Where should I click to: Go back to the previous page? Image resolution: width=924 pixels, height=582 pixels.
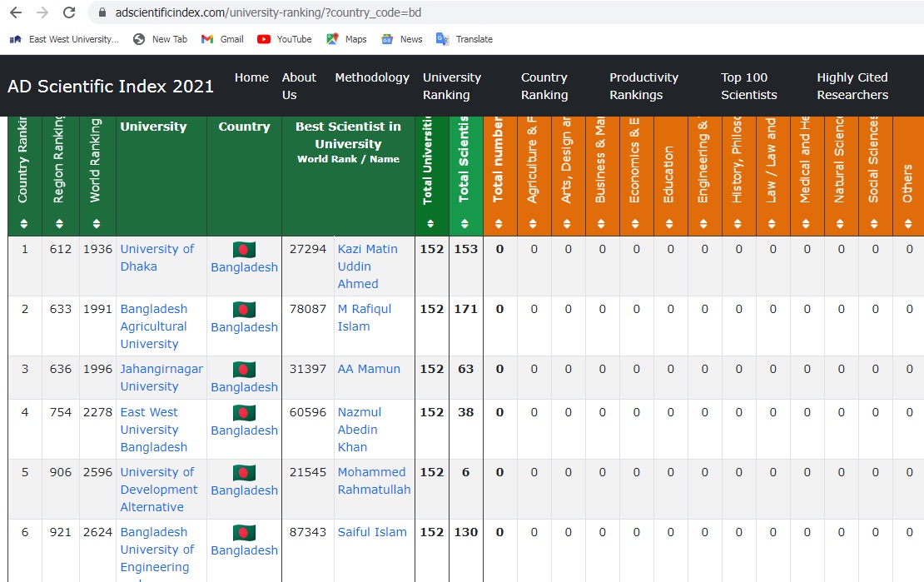click(16, 12)
